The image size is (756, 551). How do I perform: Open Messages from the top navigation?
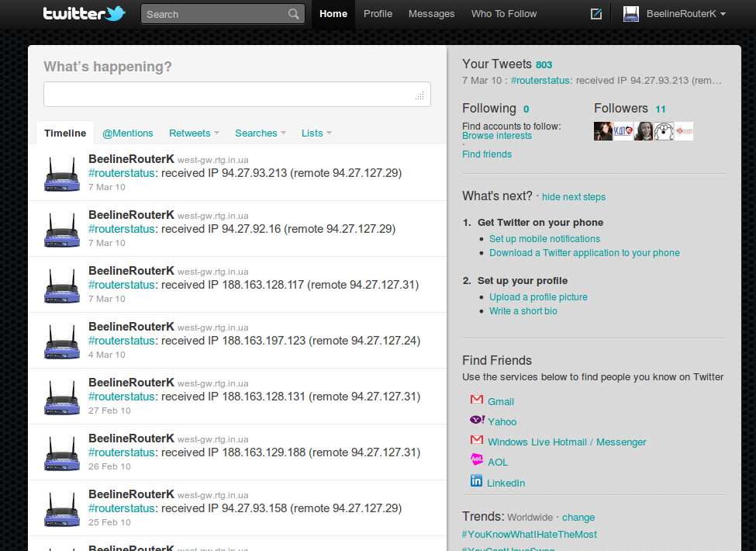pyautogui.click(x=431, y=13)
